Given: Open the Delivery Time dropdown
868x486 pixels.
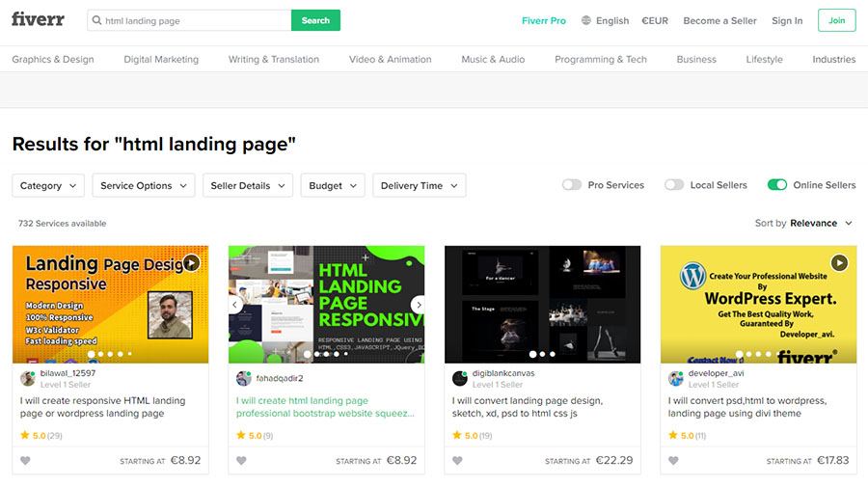Looking at the screenshot, I should tap(420, 185).
